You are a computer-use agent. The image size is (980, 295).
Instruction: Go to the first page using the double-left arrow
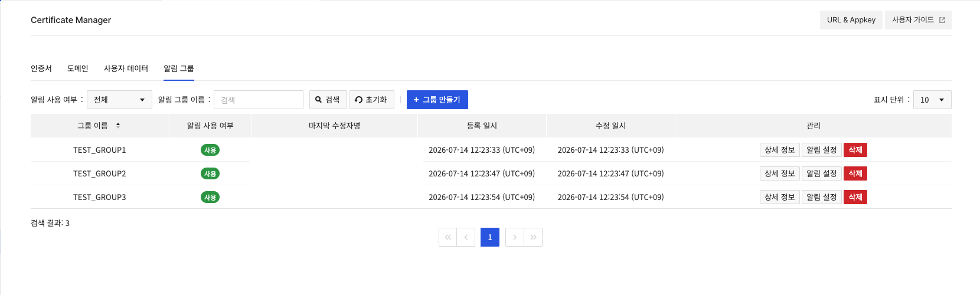tap(448, 237)
